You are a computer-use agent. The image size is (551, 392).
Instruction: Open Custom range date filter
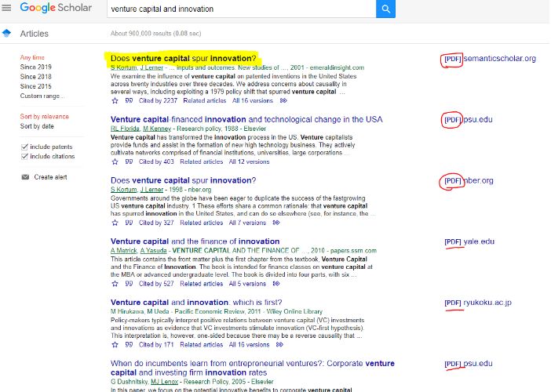tap(42, 96)
